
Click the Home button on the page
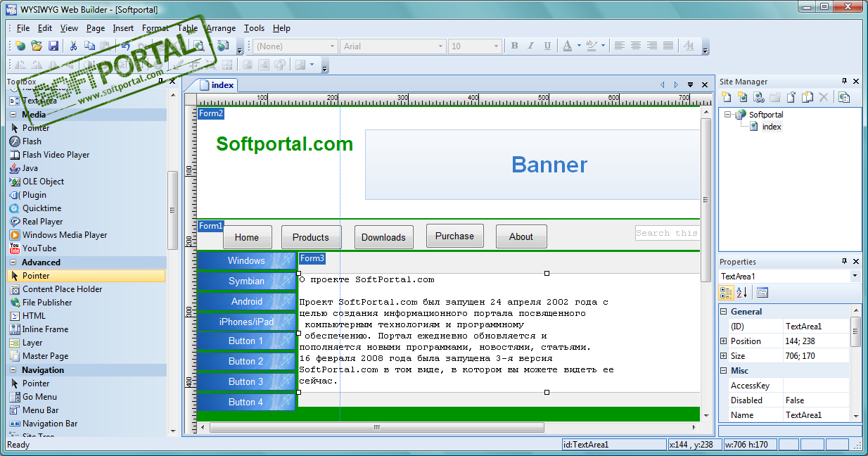click(x=247, y=237)
